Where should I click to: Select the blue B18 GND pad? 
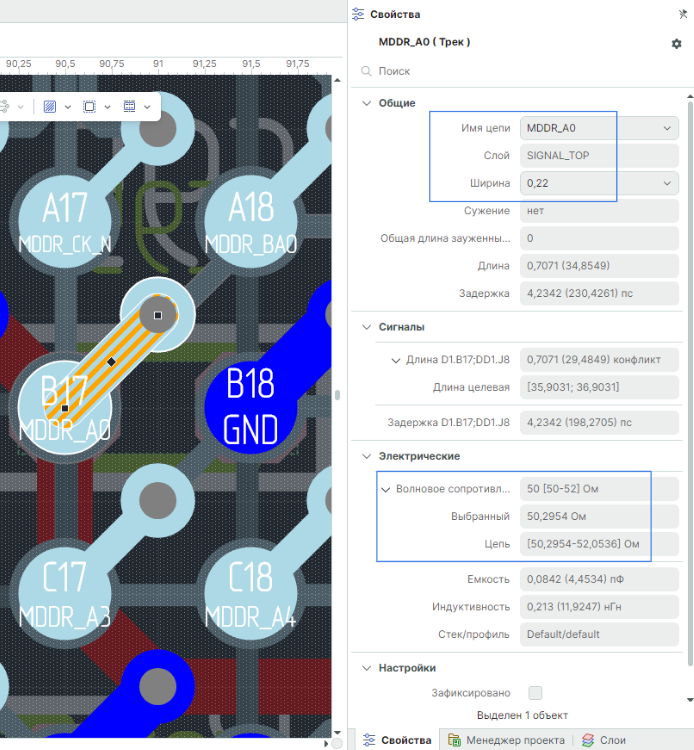[x=251, y=408]
